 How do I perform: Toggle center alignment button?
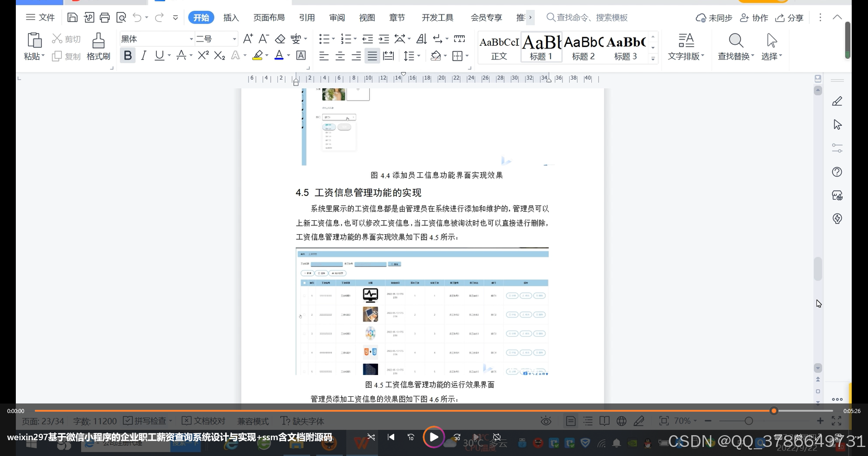[x=340, y=56]
